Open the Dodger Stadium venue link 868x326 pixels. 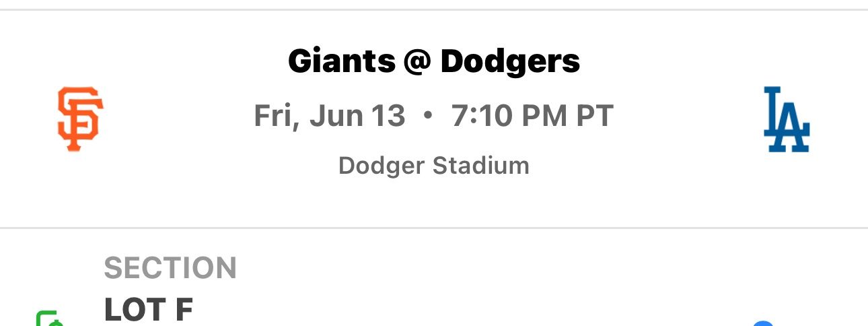(x=434, y=165)
